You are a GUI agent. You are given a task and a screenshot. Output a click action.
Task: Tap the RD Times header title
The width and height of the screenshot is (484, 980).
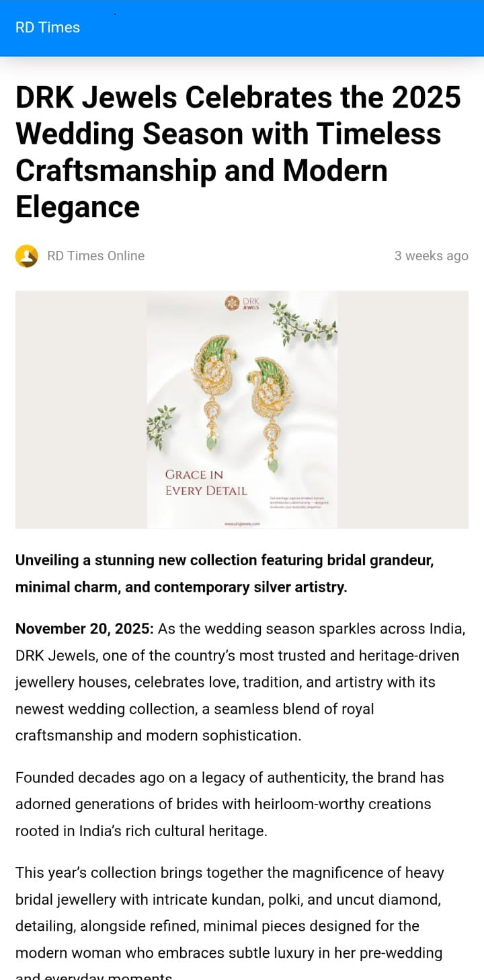pos(48,28)
